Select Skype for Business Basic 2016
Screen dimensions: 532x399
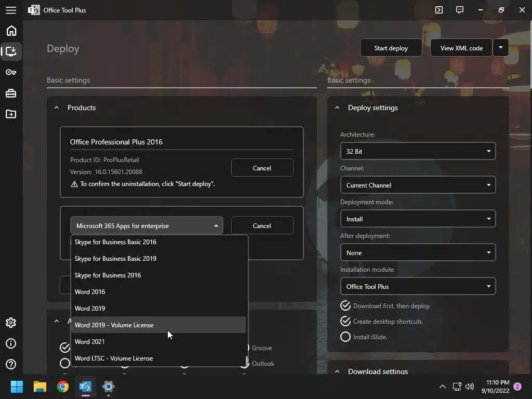[x=158, y=242]
